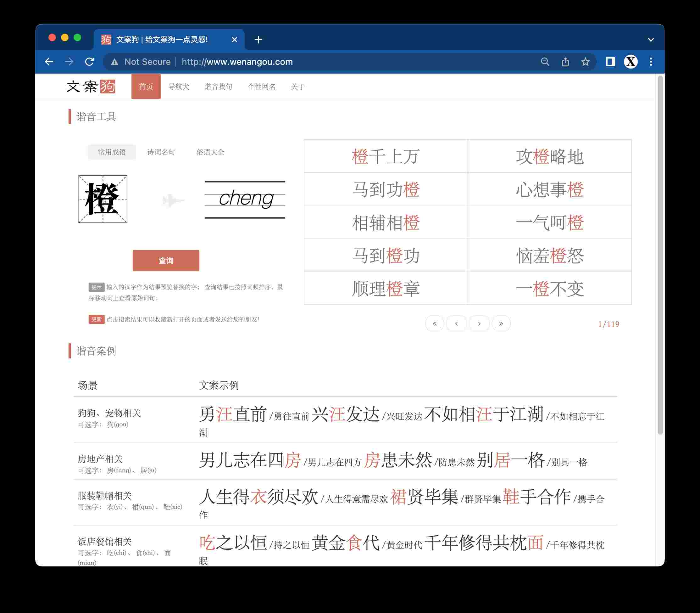The width and height of the screenshot is (700, 613).
Task: Switch to the 诗词名句 tab
Action: [161, 152]
